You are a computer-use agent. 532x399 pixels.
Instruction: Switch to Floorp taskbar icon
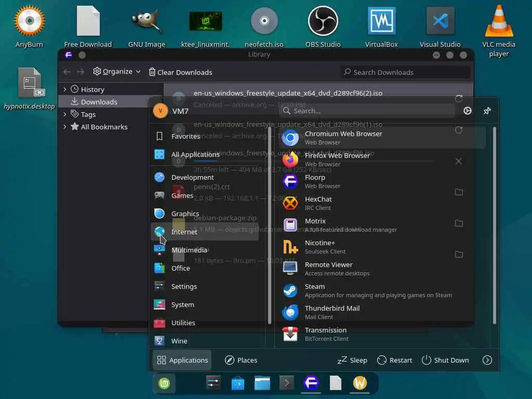click(x=311, y=383)
